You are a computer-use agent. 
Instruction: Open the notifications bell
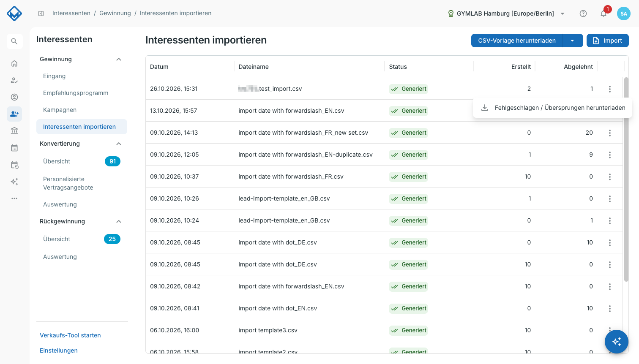click(603, 14)
